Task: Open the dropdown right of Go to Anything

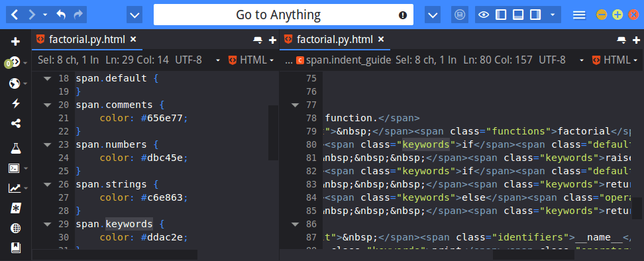Action: (433, 15)
